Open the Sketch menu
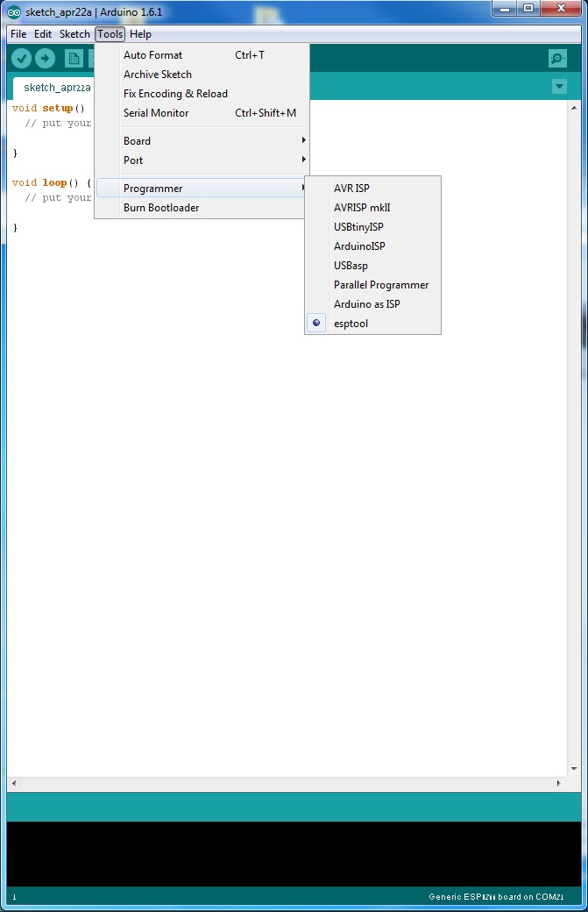The width and height of the screenshot is (588, 912). 75,33
